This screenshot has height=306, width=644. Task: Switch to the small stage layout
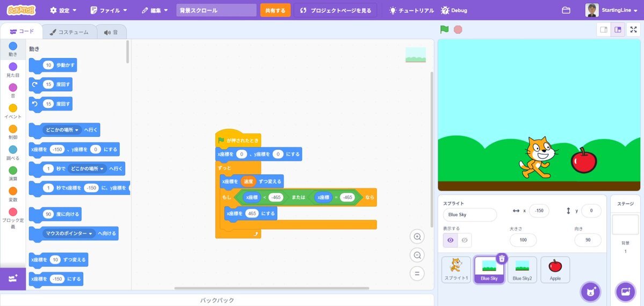[x=604, y=30]
